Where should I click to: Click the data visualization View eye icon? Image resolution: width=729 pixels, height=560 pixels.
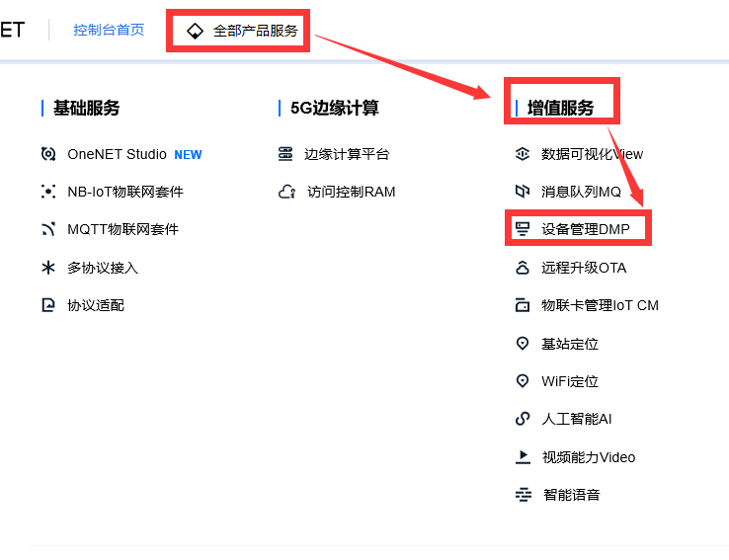click(523, 154)
